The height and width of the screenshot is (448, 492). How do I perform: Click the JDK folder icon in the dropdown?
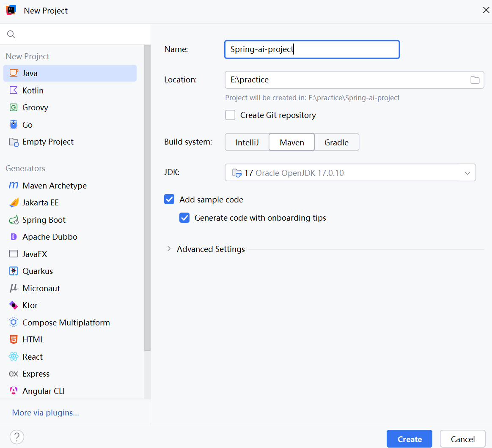click(x=236, y=173)
